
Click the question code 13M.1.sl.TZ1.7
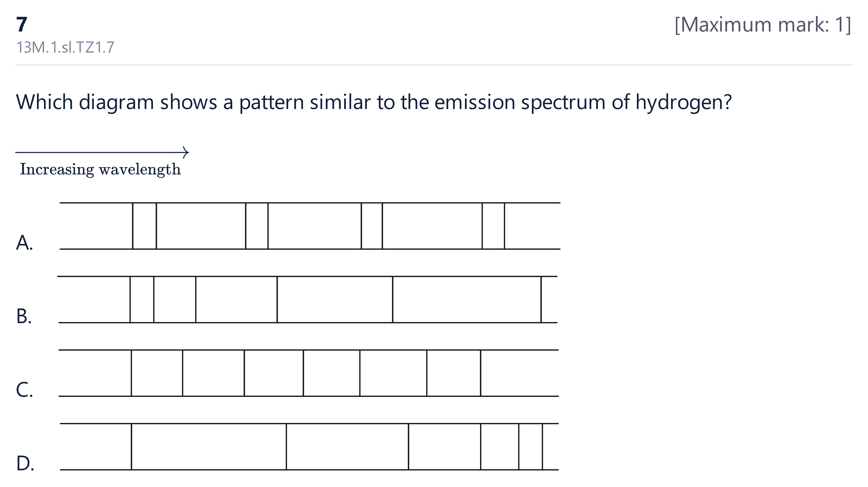[x=65, y=48]
